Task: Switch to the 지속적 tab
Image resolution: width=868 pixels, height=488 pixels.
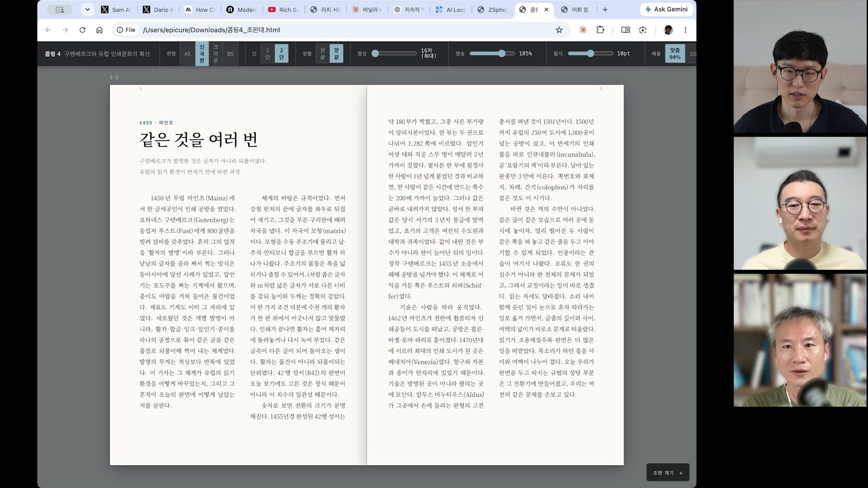Action: click(x=409, y=9)
